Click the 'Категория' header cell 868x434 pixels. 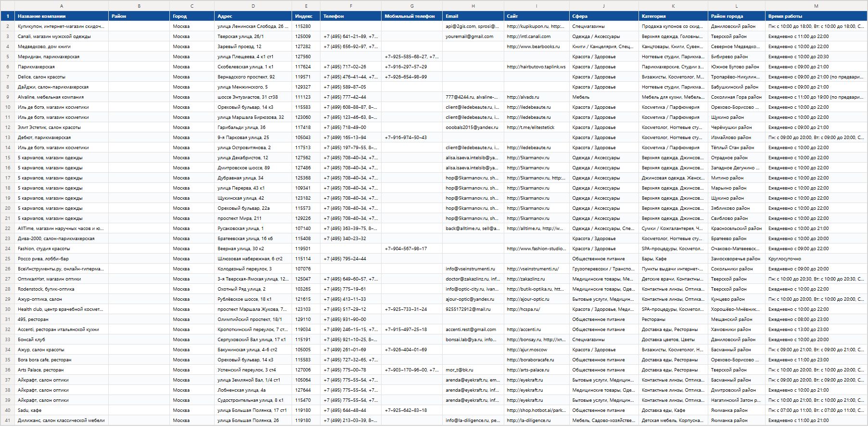(x=673, y=16)
